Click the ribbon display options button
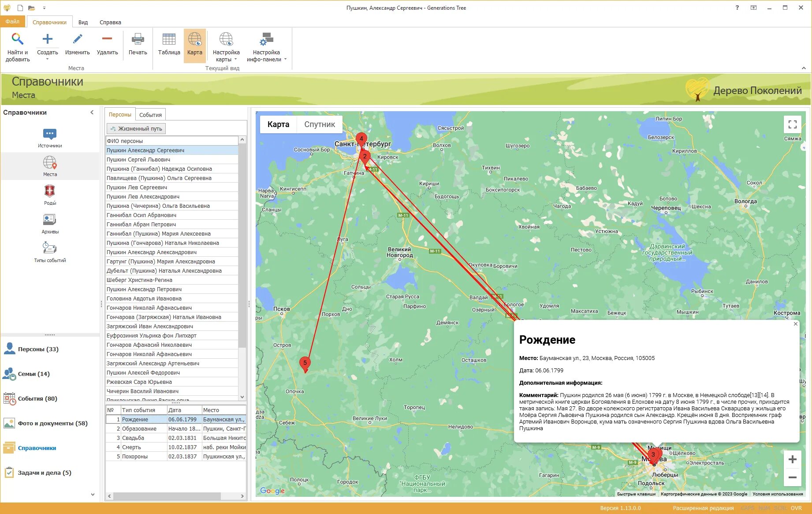 click(x=753, y=8)
